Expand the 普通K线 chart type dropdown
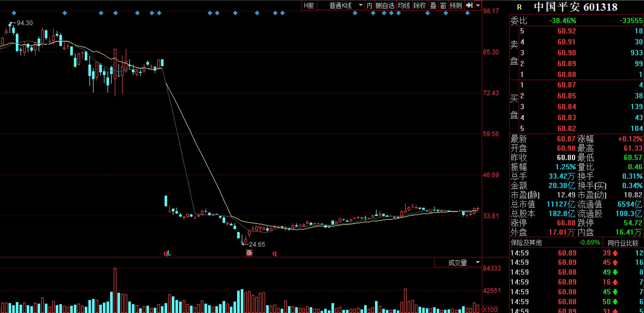 [360, 5]
